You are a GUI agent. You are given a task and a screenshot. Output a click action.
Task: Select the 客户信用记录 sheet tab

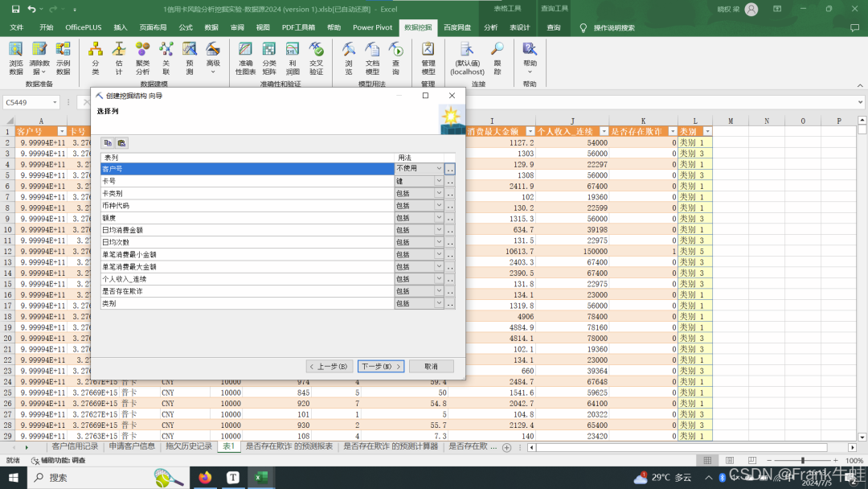(75, 446)
